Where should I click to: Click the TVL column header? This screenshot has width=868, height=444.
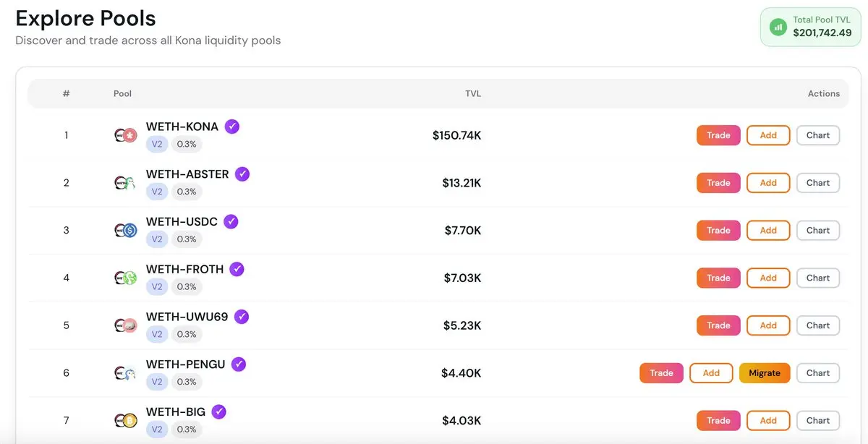pyautogui.click(x=473, y=94)
